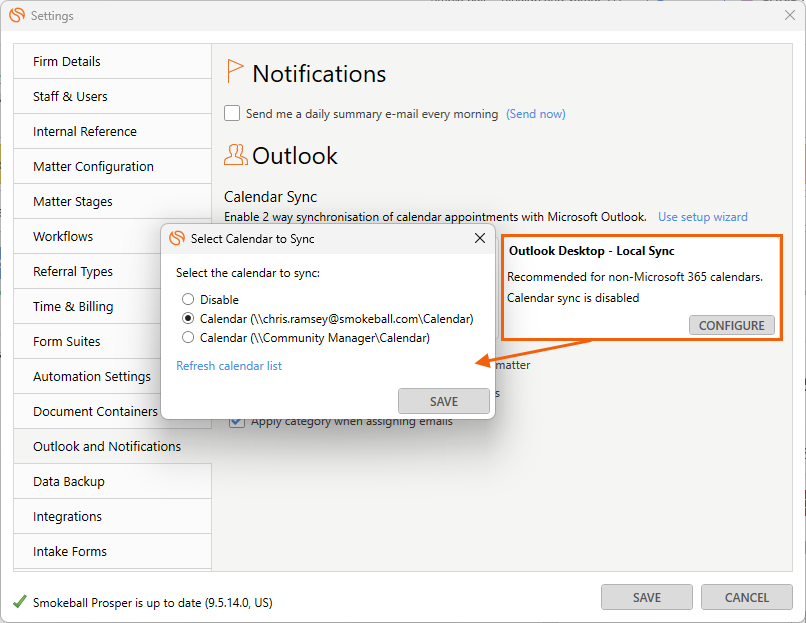Open Intake Forms settings
806x623 pixels.
click(x=112, y=551)
